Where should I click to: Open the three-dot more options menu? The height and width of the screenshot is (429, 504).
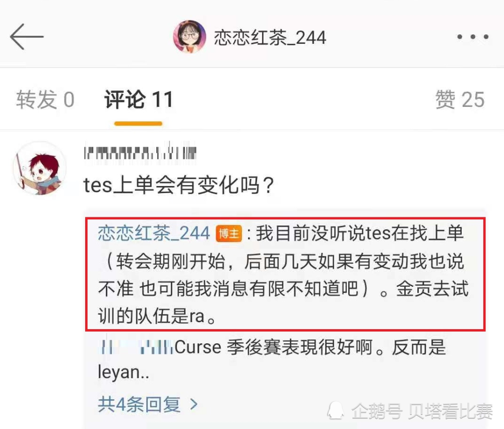473,37
